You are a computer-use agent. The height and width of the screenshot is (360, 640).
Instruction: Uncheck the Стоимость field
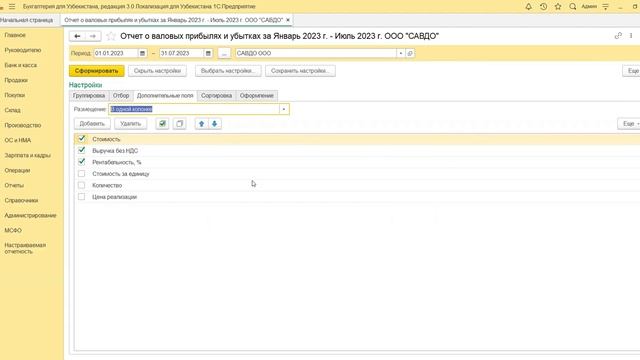[82, 139]
